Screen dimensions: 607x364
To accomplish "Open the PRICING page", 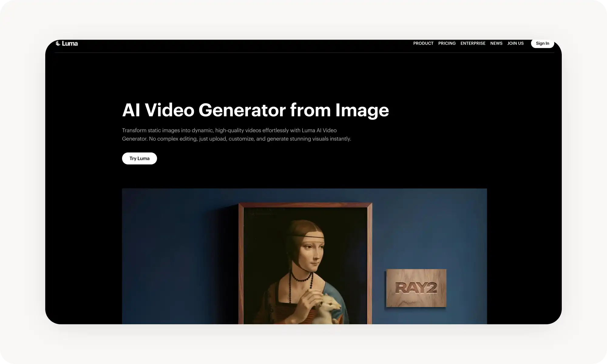I will [x=447, y=43].
